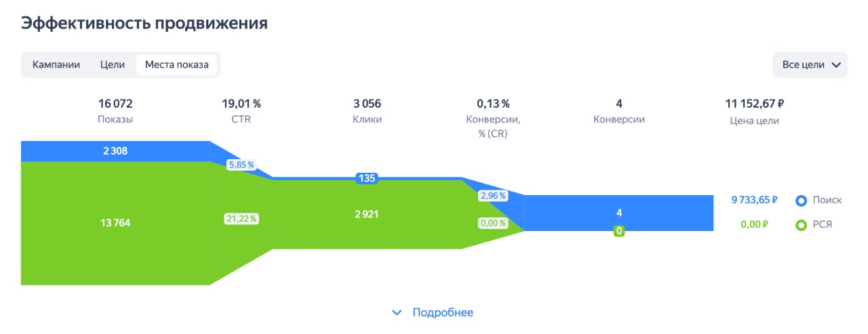Click the green РСЯ impressions segment 13 764

click(x=115, y=223)
